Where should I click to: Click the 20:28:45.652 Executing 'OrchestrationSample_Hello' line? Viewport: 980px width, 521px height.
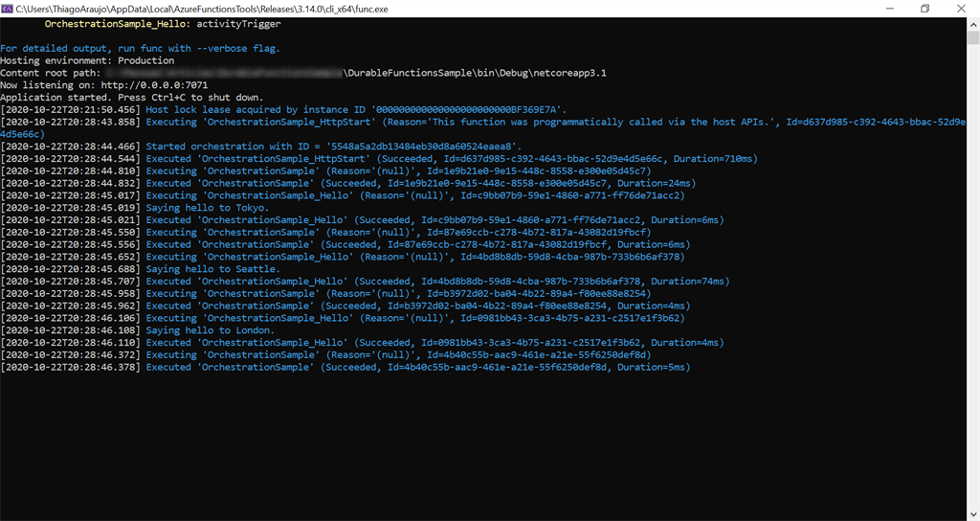(343, 257)
